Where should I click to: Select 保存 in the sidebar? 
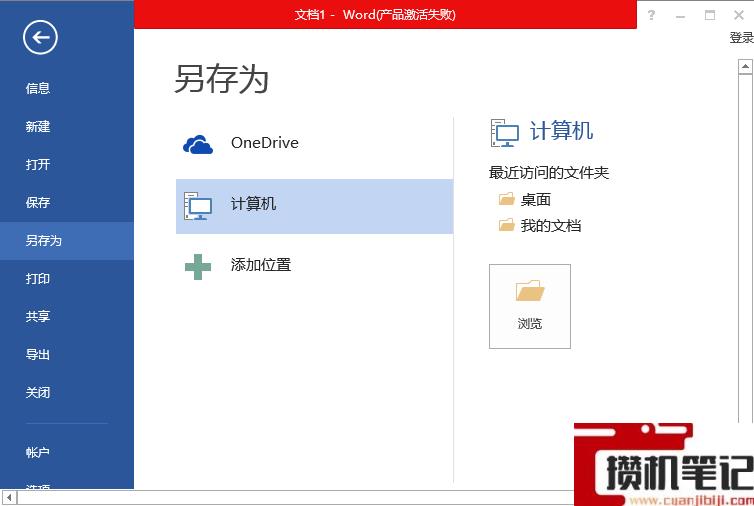point(67,202)
